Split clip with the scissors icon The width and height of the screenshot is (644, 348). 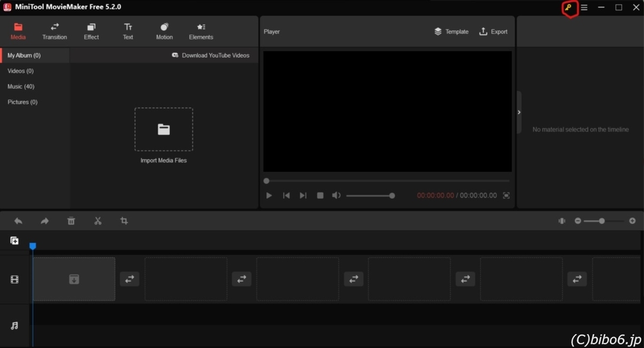click(98, 221)
